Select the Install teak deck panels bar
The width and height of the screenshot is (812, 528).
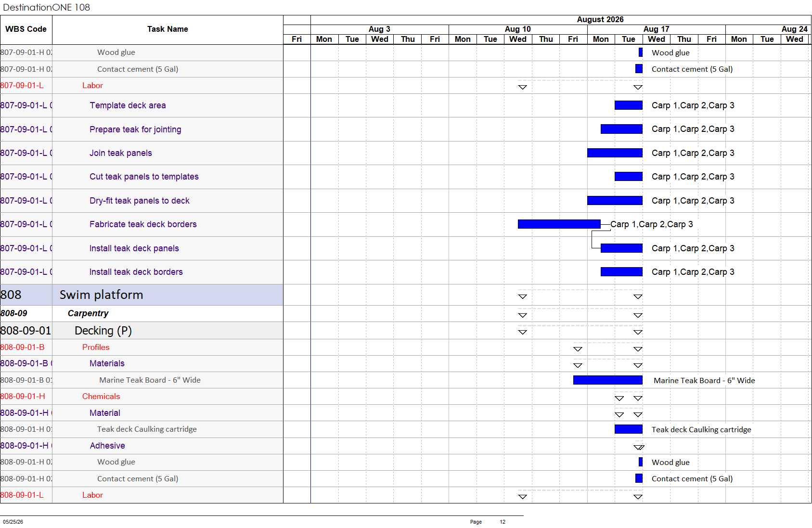coord(621,248)
